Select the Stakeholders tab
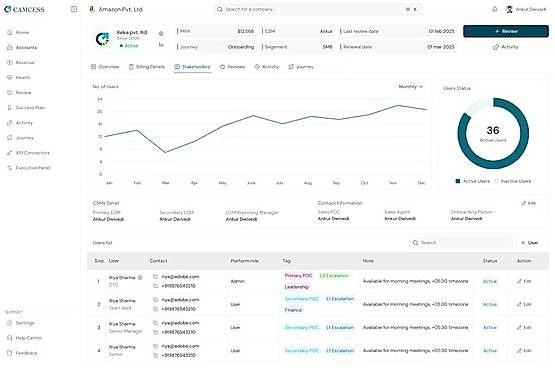Screen dimensions: 555x368 [192, 67]
